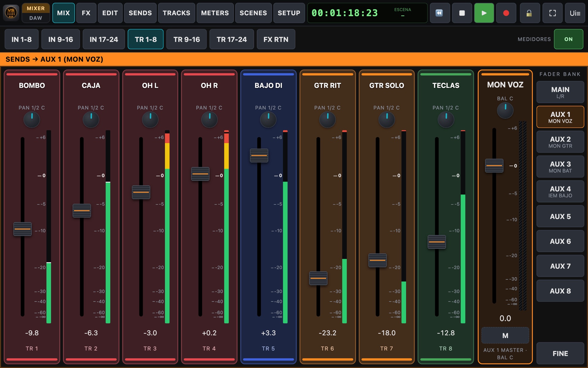
Task: Click the rewind transport button
Action: pos(440,13)
